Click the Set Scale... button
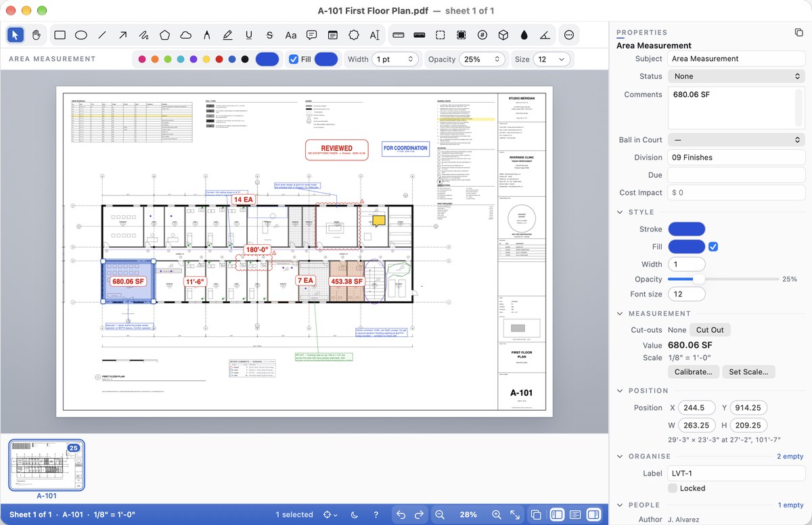The height and width of the screenshot is (525, 812). (748, 372)
